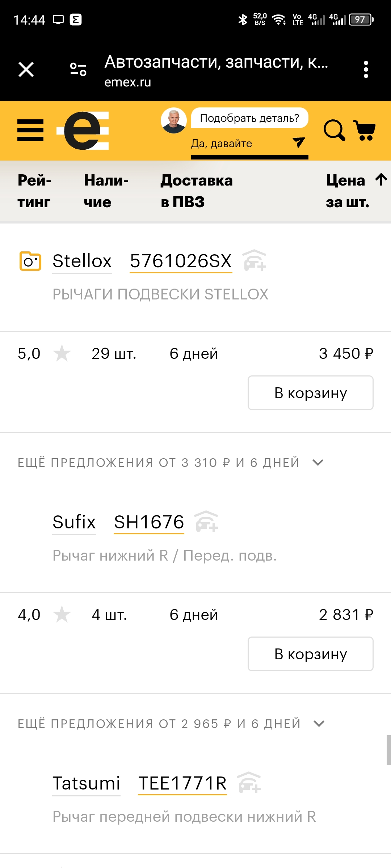The image size is (391, 868).
Task: Click car applicability icon next to 5761026SX
Action: [255, 260]
